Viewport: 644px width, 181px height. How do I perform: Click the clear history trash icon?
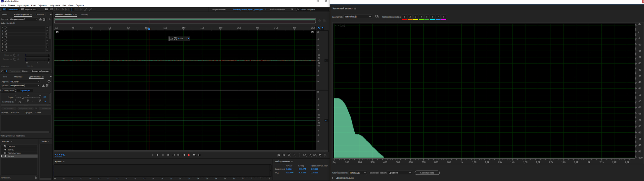[36, 178]
